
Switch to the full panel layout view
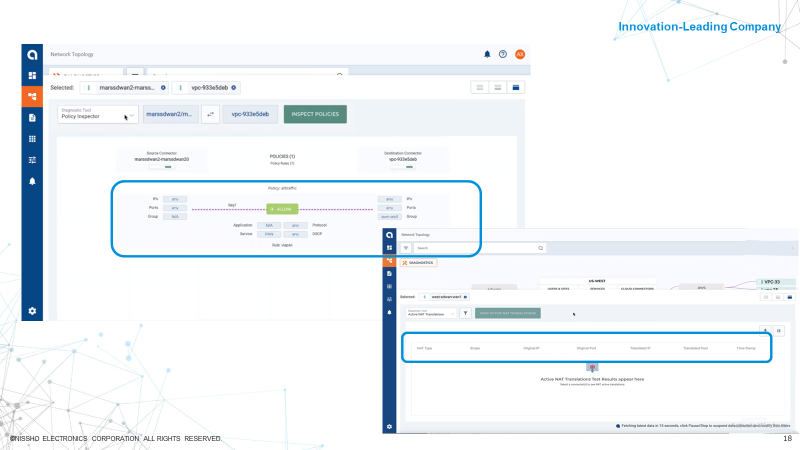516,88
